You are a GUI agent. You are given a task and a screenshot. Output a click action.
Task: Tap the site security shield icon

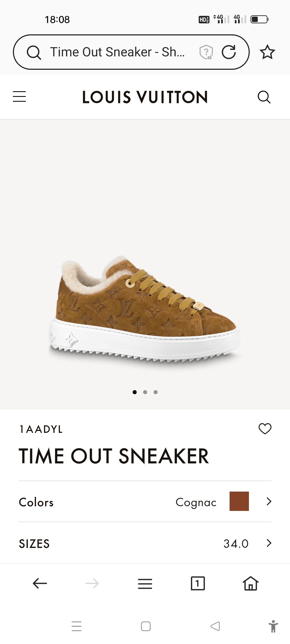point(206,52)
